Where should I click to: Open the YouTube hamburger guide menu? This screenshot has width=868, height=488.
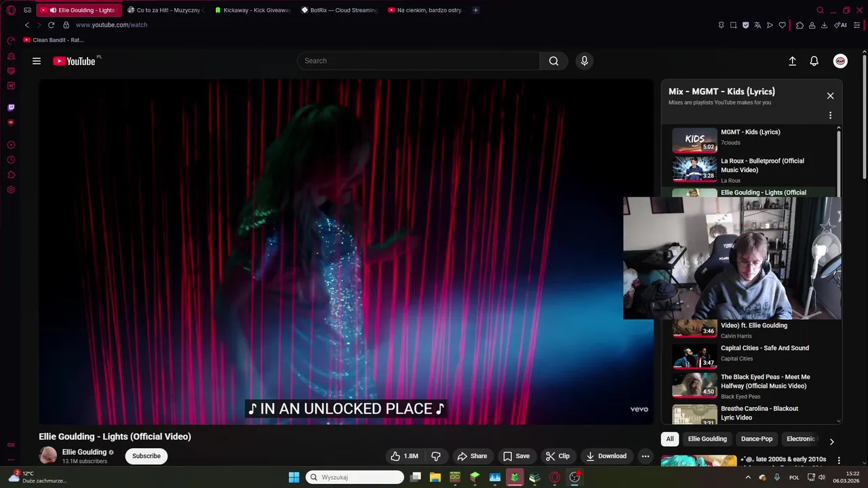tap(37, 61)
